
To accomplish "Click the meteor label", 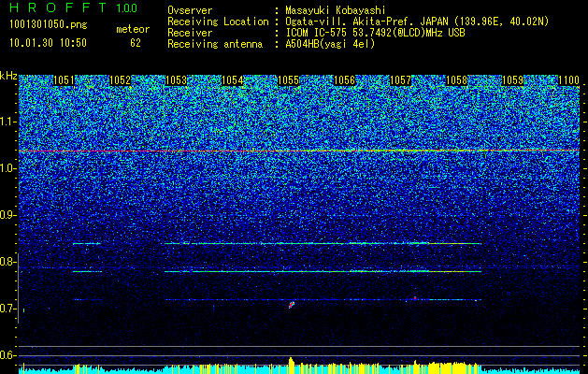I will coord(133,29).
